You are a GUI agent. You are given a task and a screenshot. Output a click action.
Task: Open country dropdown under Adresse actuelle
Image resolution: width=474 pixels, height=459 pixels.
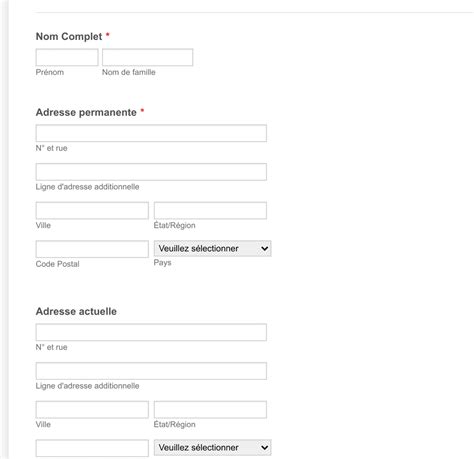pyautogui.click(x=212, y=447)
